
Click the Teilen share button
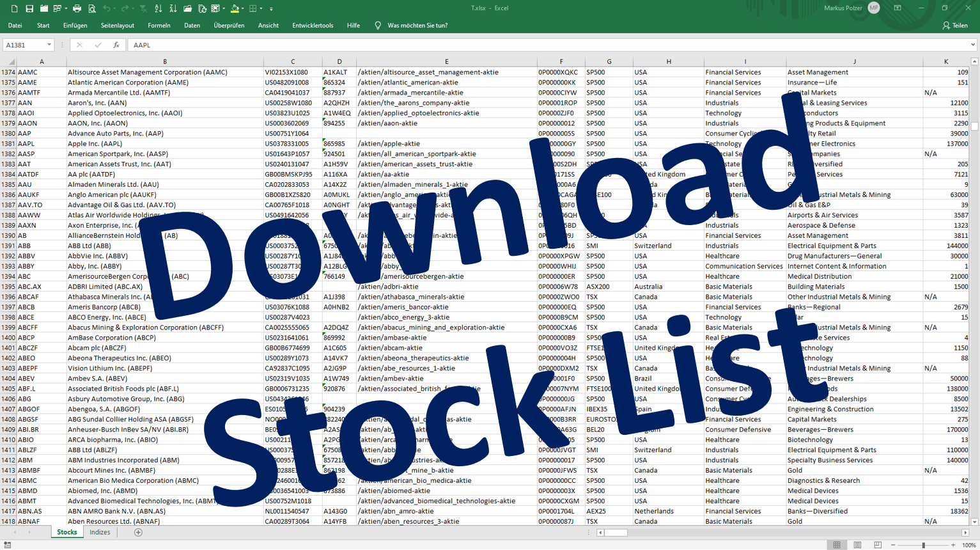click(x=955, y=26)
